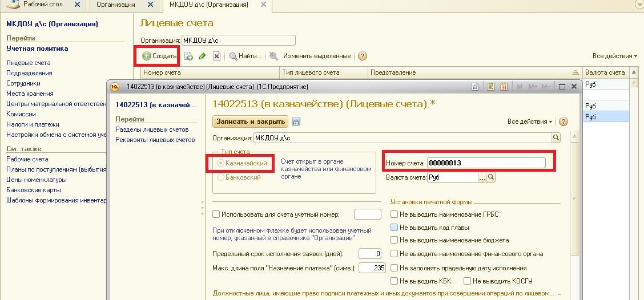The height and width of the screenshot is (300, 644).
Task: Edit the current item with the green pencil icon
Action: tap(202, 56)
